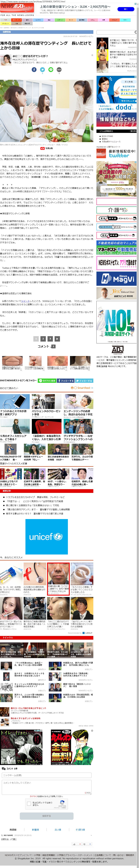Open the 一覧を見る column list link
This screenshot has height=868, width=139.
click(133, 131)
